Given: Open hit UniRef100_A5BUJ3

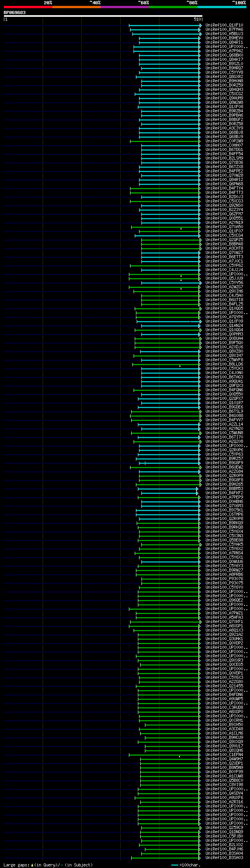Looking at the screenshot, I should (224, 34).
